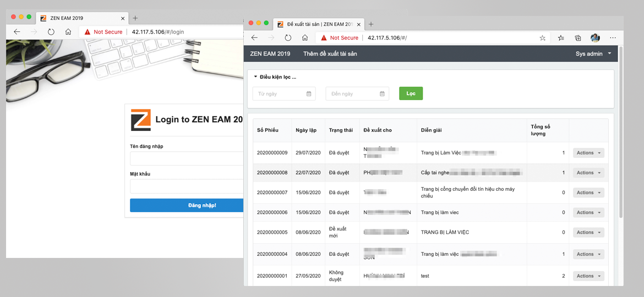Click Thêm đề xuất tài sản menu
This screenshot has width=644, height=297.
[330, 54]
